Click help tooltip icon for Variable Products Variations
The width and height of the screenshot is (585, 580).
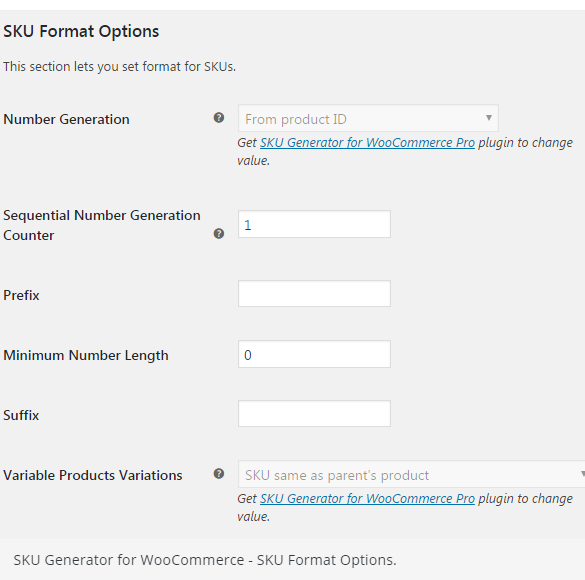[x=219, y=474]
